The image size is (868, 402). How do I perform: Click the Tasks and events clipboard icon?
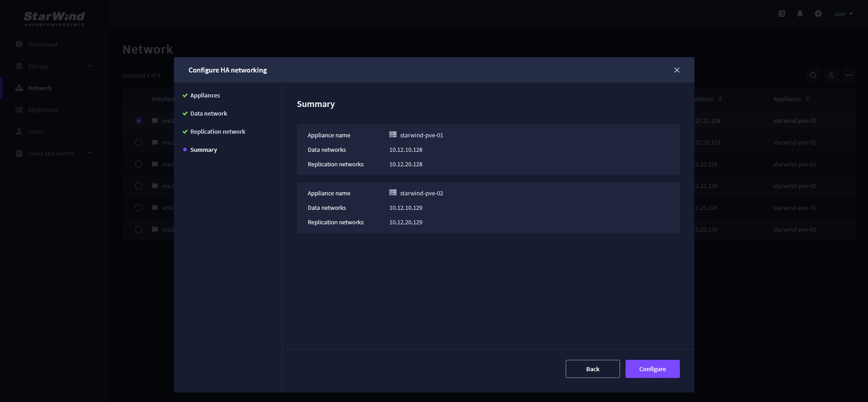19,153
